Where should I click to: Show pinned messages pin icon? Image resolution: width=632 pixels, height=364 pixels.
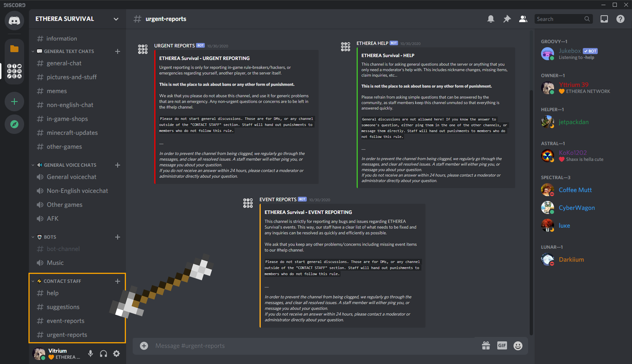507,19
